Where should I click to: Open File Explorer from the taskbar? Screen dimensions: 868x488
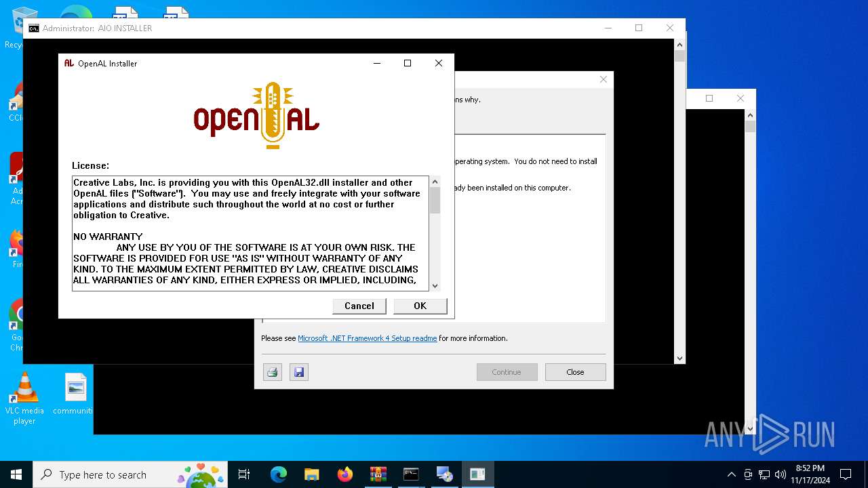click(x=312, y=474)
